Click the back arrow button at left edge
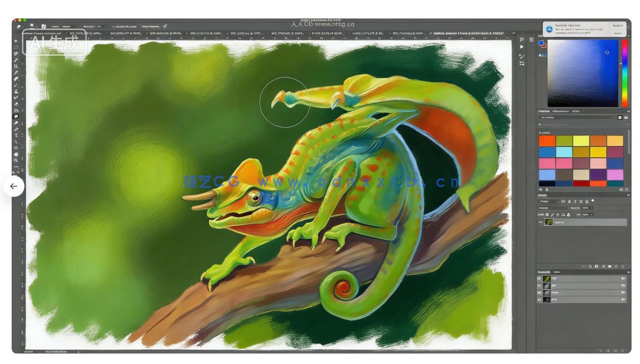The width and height of the screenshot is (640, 364). (14, 186)
